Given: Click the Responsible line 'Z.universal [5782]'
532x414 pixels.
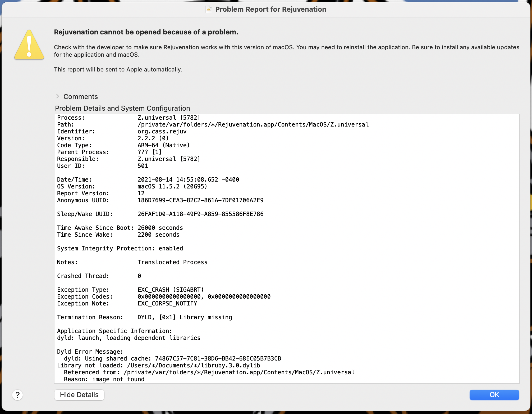Looking at the screenshot, I should pos(169,159).
